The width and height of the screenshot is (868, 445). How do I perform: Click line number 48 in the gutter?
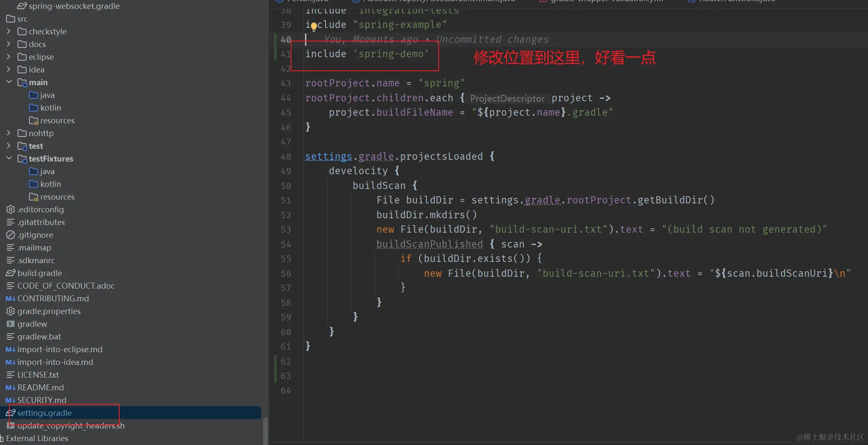286,157
